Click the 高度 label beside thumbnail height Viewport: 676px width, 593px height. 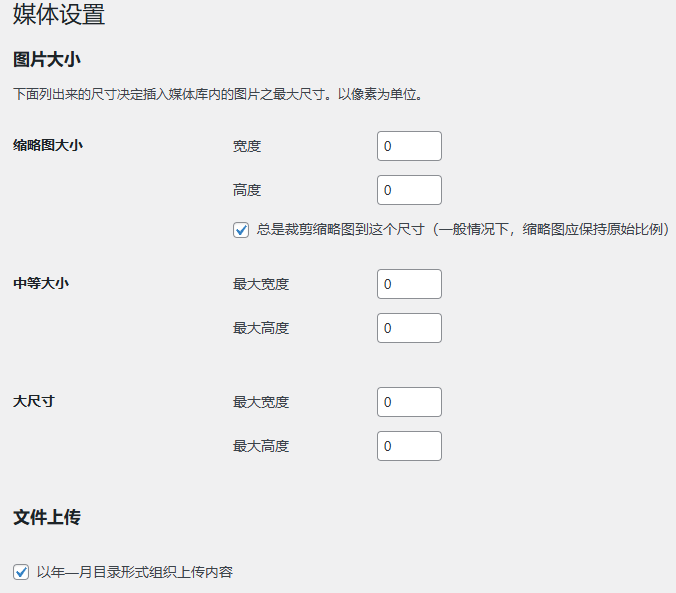click(x=247, y=190)
